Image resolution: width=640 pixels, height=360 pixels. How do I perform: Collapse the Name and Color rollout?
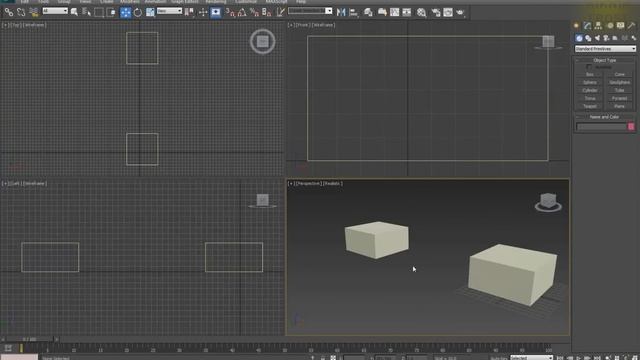click(x=605, y=117)
